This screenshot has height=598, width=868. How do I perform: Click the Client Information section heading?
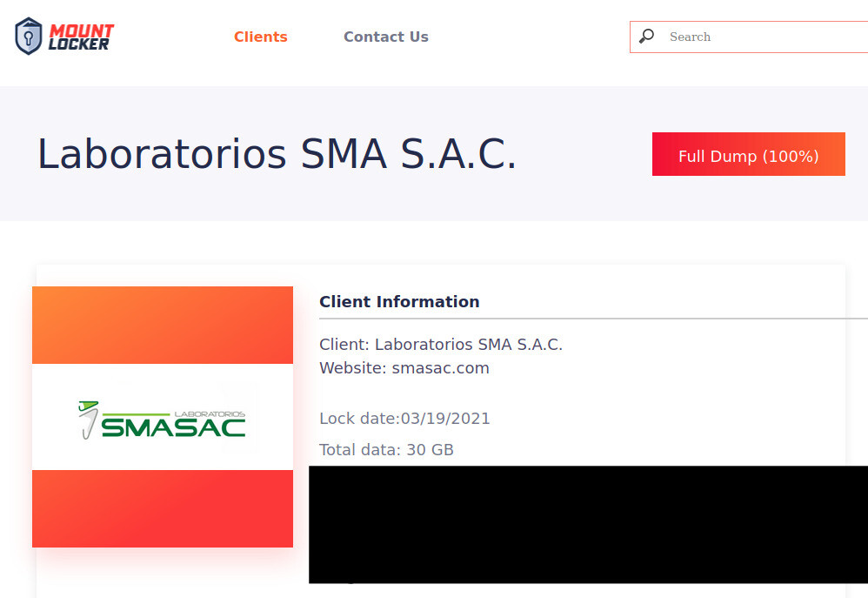399,301
